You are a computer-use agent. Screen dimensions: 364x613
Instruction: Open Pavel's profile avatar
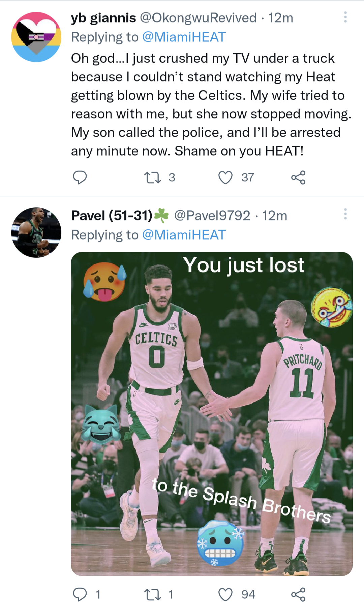tap(36, 232)
